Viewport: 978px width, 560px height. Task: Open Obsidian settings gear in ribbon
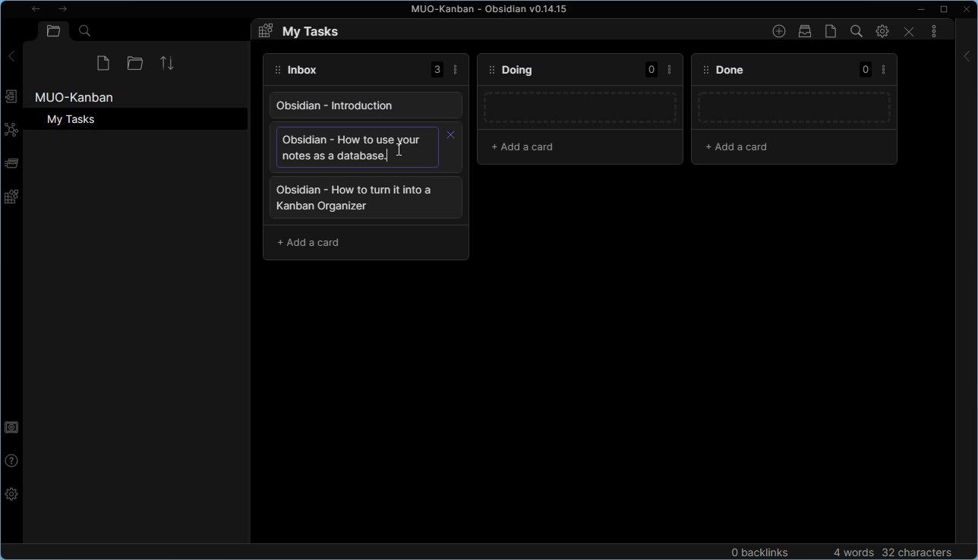(x=11, y=494)
